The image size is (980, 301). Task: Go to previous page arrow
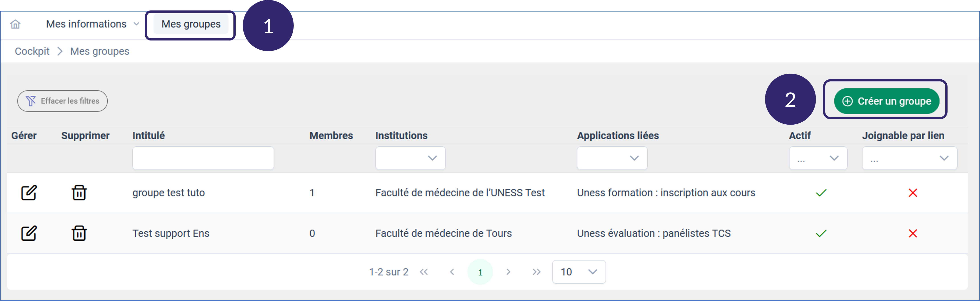coord(452,272)
